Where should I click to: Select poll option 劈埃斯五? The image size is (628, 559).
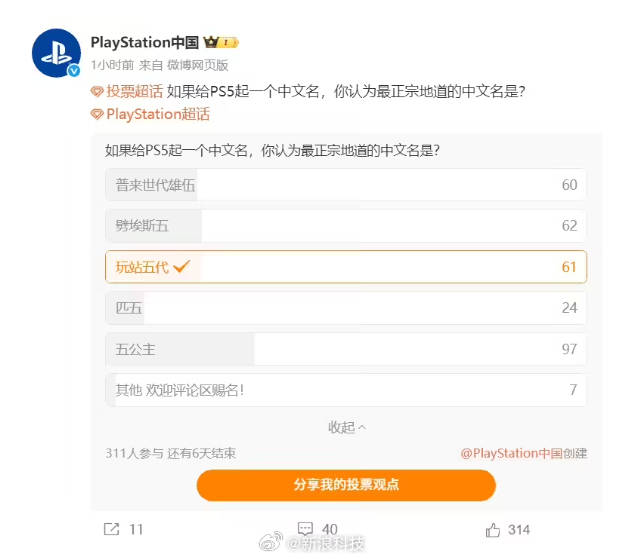point(346,226)
